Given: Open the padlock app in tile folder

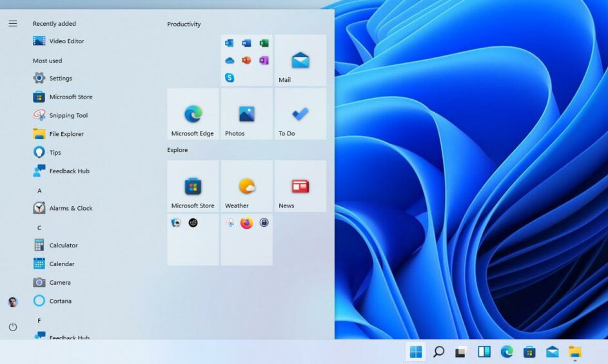Looking at the screenshot, I should pos(264,222).
